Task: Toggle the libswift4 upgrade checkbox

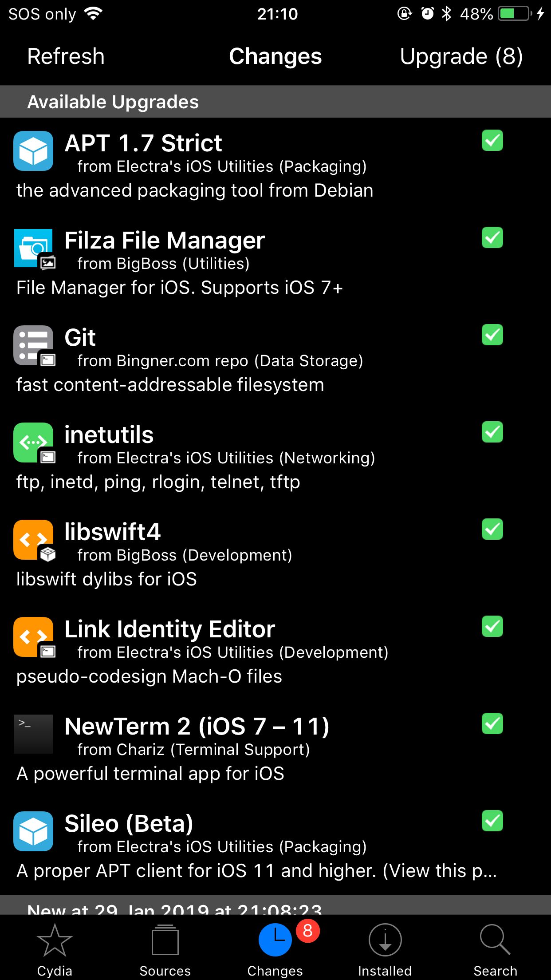Action: point(492,530)
